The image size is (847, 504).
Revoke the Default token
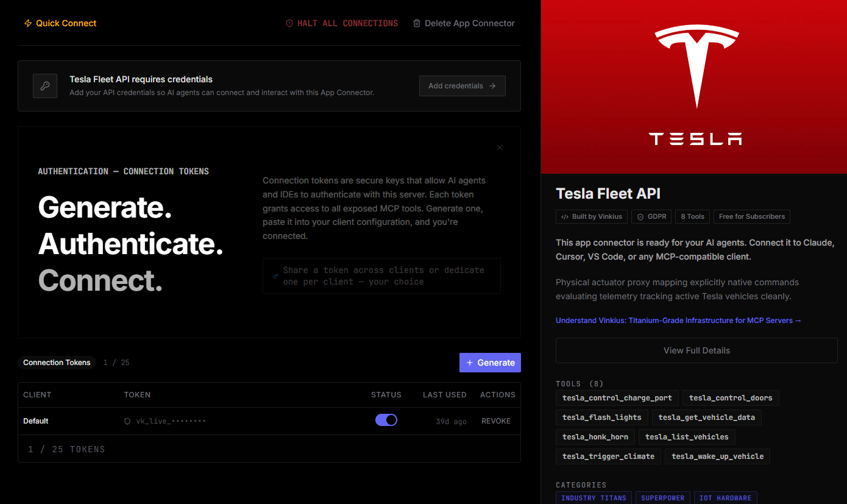coord(496,421)
